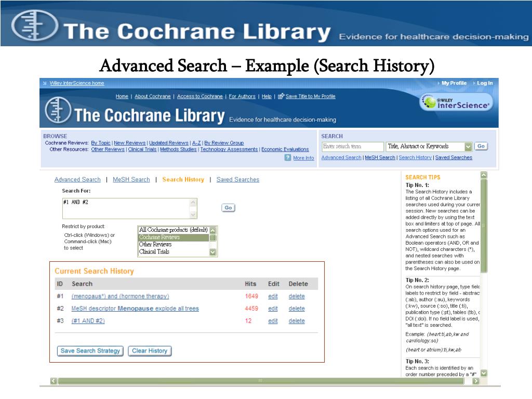
Task: Click Search Tips scroll up arrow
Action: tap(484, 175)
